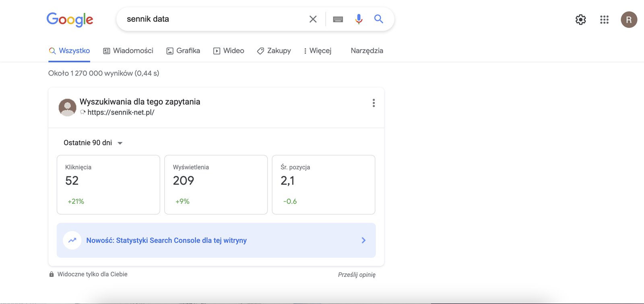
Task: Expand the Więcej search options
Action: coord(318,51)
